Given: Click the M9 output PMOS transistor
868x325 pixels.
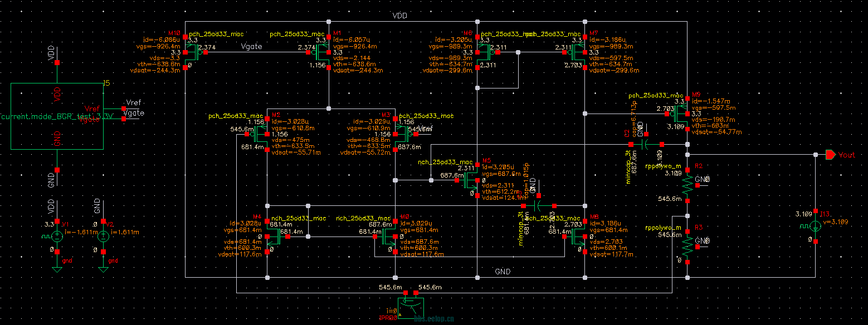Looking at the screenshot, I should [x=681, y=114].
